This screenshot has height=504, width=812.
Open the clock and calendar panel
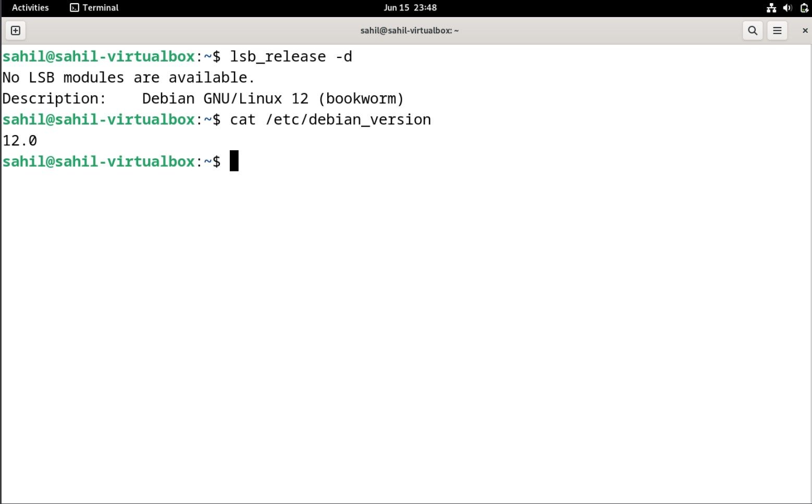tap(410, 8)
